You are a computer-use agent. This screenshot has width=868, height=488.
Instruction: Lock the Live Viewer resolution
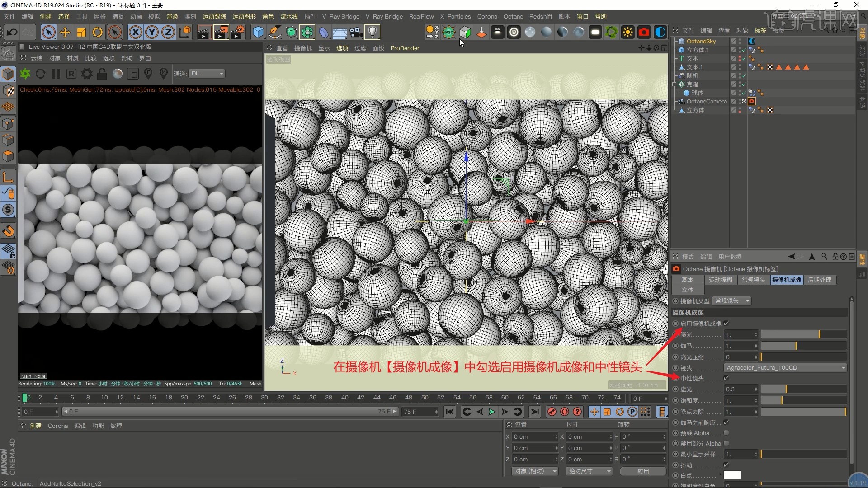(x=102, y=74)
